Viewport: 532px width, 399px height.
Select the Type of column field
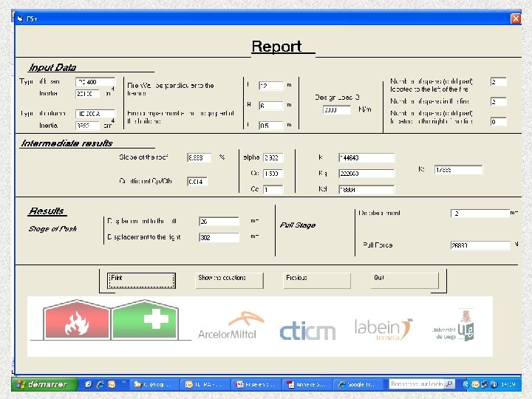point(95,114)
